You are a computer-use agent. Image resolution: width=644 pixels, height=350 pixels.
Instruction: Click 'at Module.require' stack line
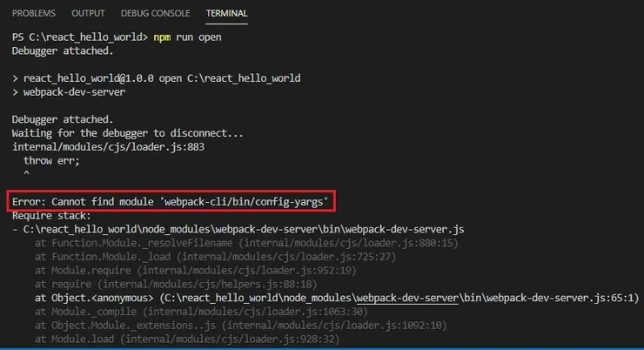point(196,270)
